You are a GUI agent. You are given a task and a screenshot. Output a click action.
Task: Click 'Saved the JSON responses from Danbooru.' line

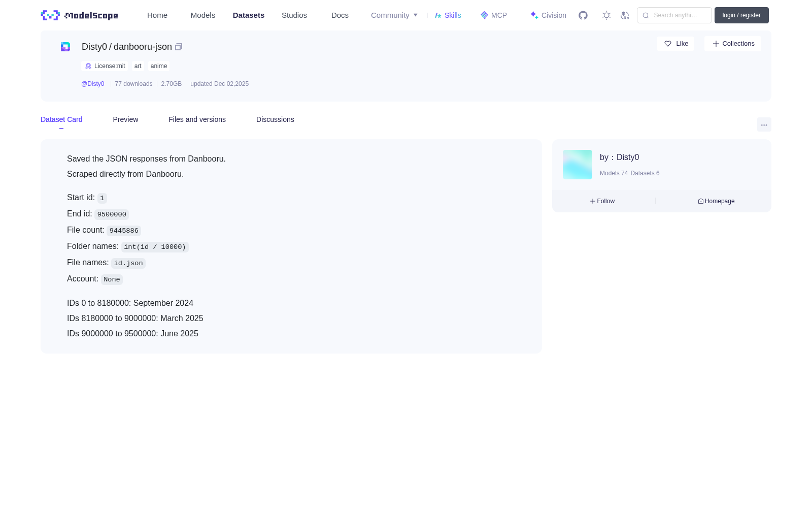pos(146,159)
